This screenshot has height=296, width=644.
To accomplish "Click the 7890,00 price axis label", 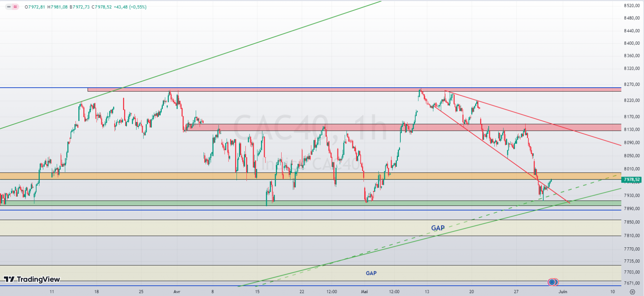I will 632,209.
